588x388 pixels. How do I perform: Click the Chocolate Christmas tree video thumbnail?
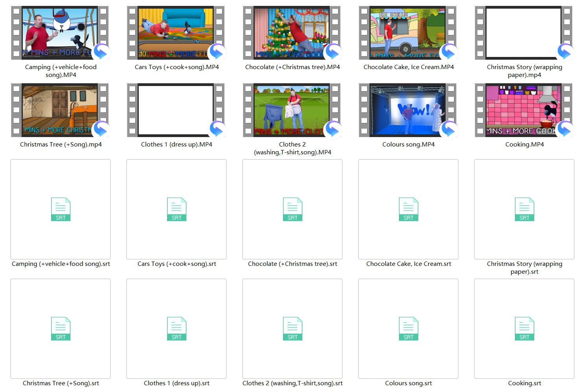pyautogui.click(x=292, y=33)
